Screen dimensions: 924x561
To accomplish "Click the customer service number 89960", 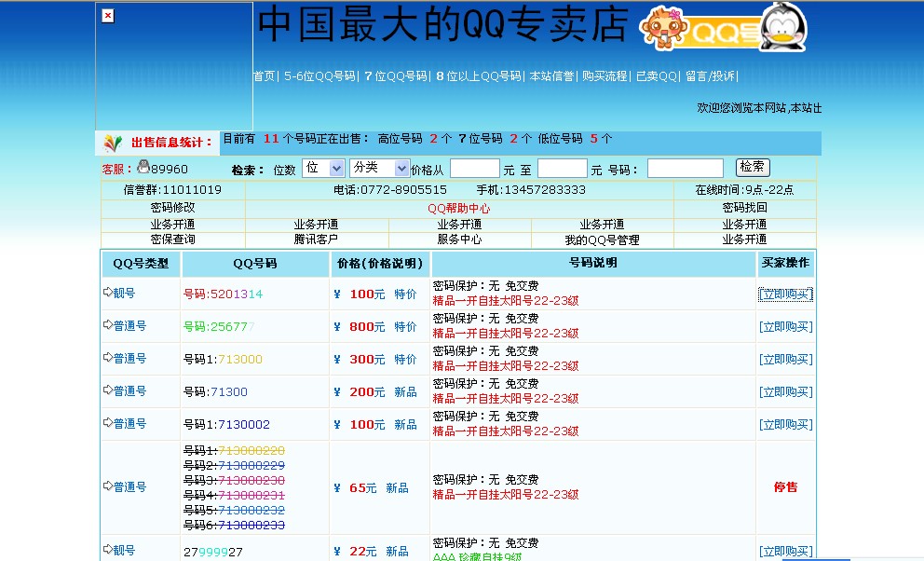I will click(x=170, y=169).
